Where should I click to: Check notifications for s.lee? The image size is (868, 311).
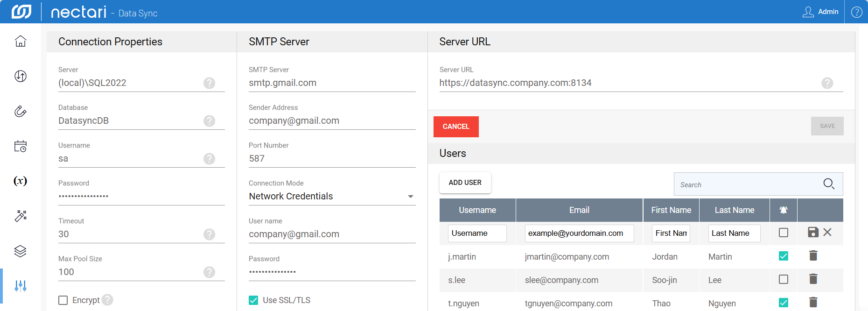pos(784,279)
